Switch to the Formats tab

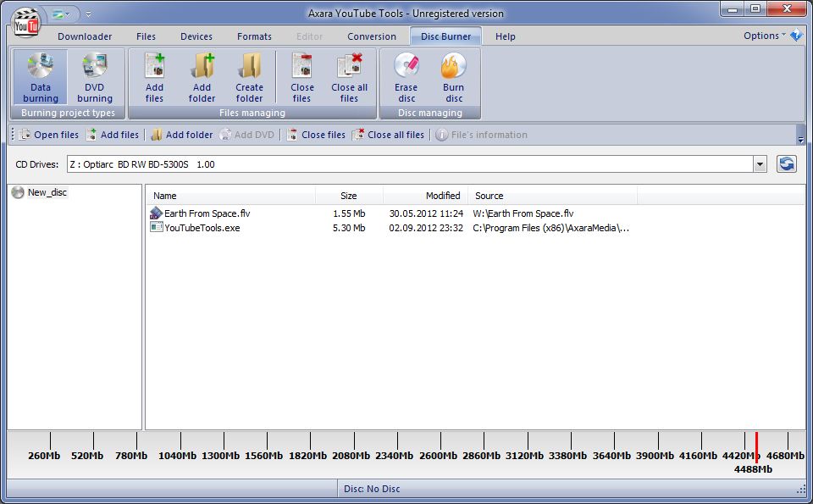(254, 36)
